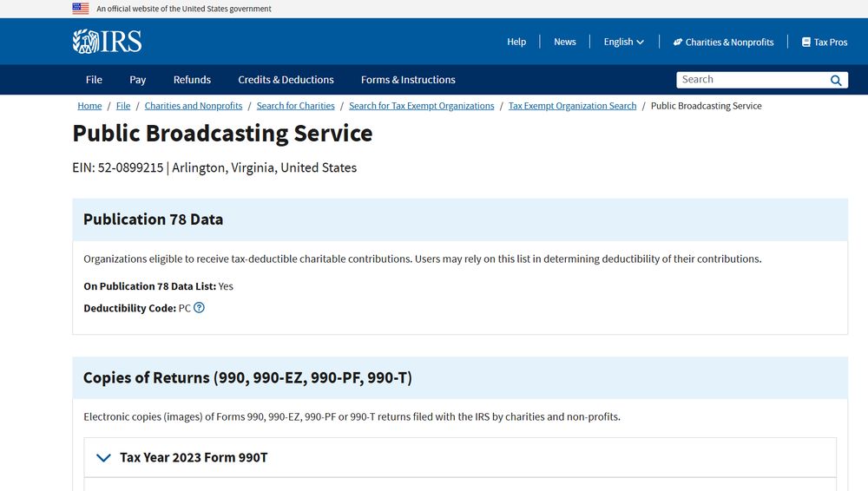Viewport: 868px width, 491px height.
Task: Open the File menu
Action: [94, 80]
